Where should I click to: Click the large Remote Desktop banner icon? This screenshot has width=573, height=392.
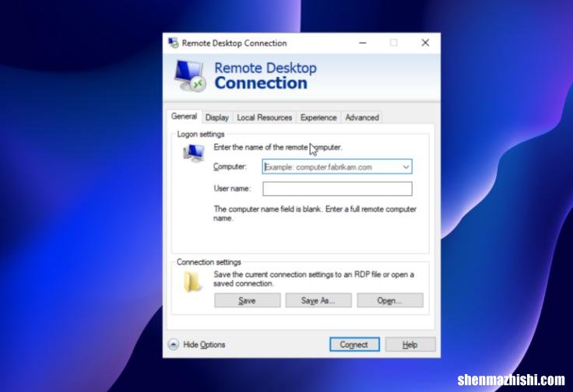pyautogui.click(x=190, y=75)
